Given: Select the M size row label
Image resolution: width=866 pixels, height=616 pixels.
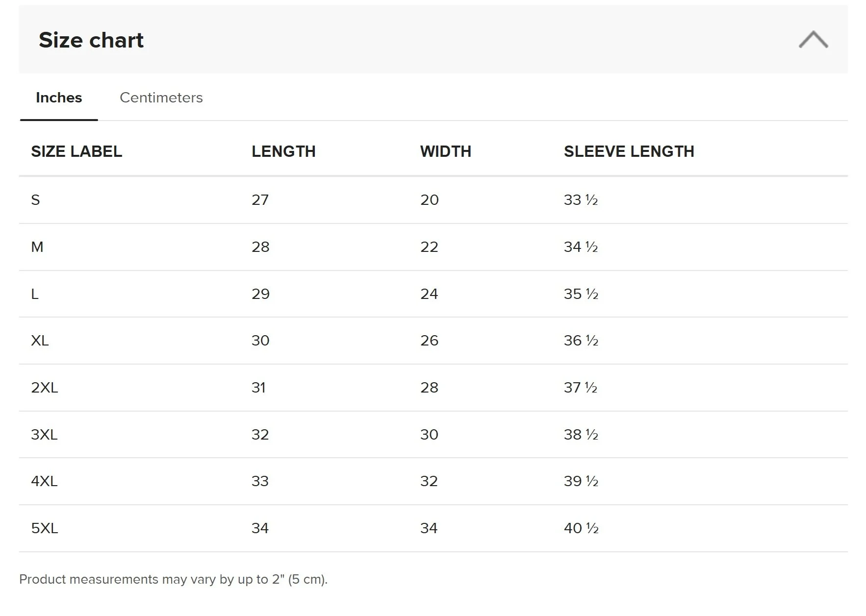Looking at the screenshot, I should pyautogui.click(x=37, y=247).
